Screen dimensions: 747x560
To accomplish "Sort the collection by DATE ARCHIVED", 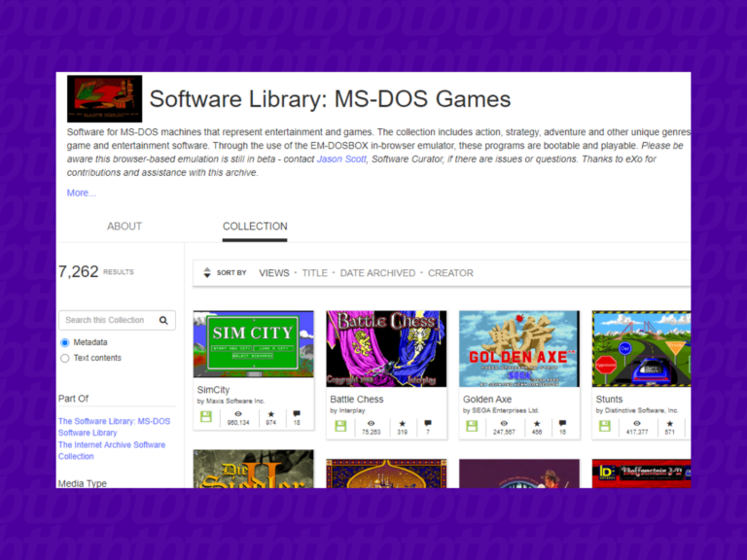I will click(377, 273).
